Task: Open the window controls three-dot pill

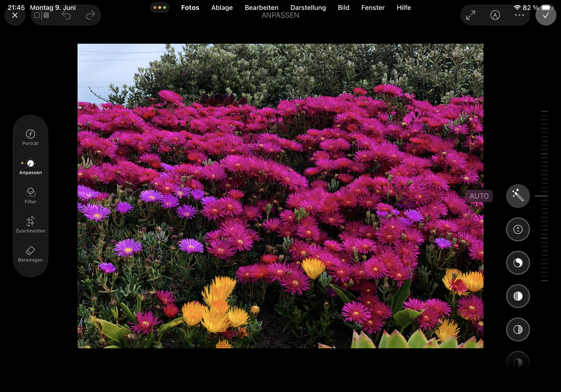Action: click(x=160, y=8)
